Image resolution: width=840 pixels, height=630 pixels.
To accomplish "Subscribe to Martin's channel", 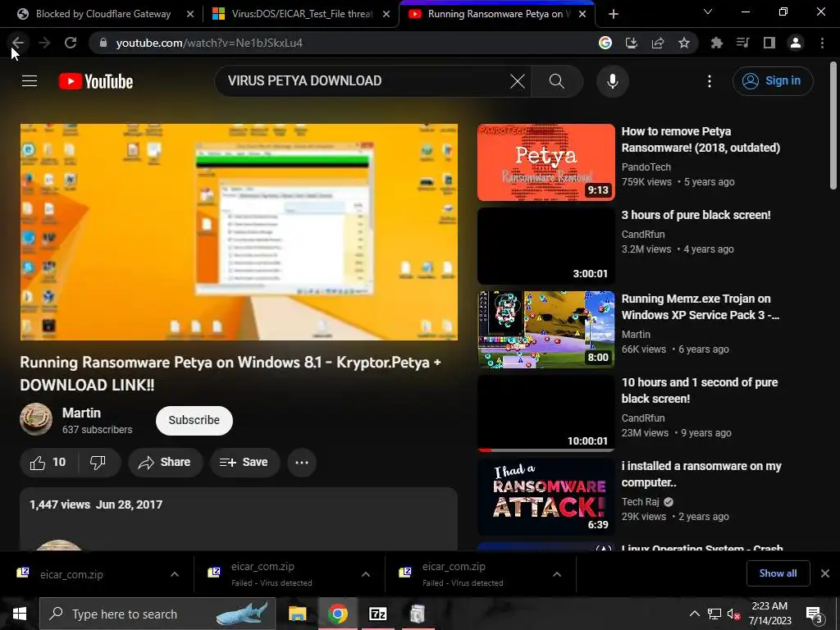I will pyautogui.click(x=194, y=421).
